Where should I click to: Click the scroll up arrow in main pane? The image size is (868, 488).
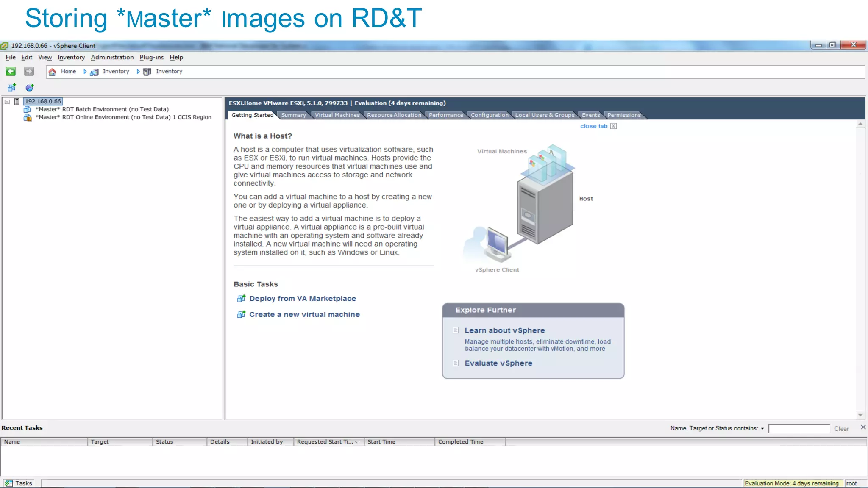[860, 124]
